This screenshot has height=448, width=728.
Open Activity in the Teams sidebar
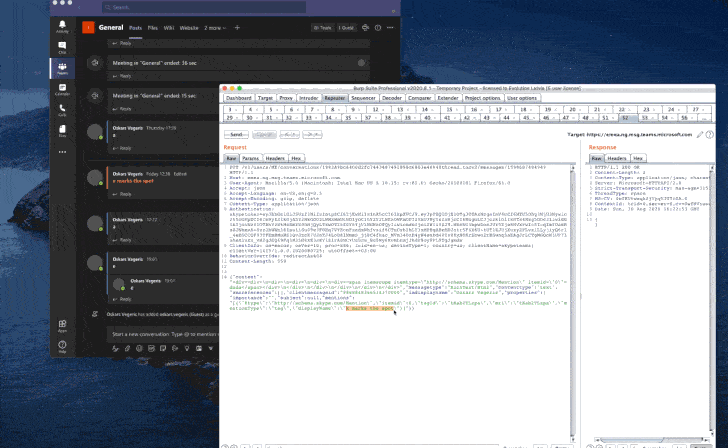click(62, 26)
